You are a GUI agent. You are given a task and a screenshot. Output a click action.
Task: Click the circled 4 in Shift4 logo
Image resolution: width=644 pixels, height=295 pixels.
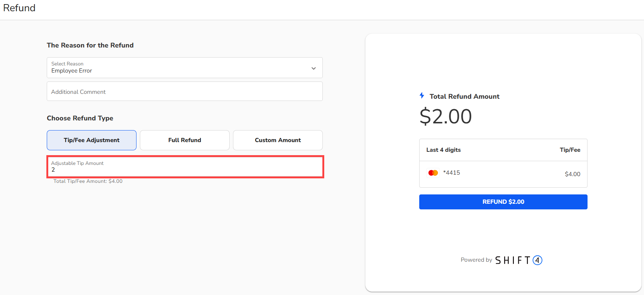pos(537,260)
